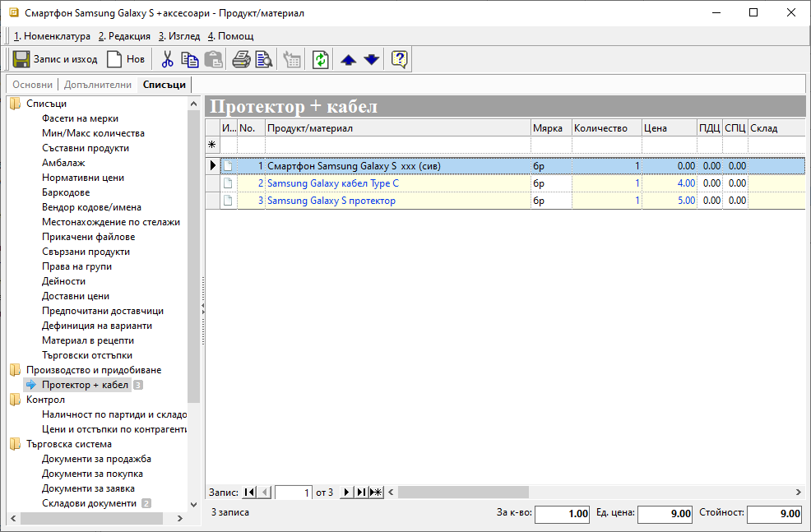Viewport: 811px width, 532px height.
Task: Select 'Фасети на мерки' in the tree
Action: point(80,119)
